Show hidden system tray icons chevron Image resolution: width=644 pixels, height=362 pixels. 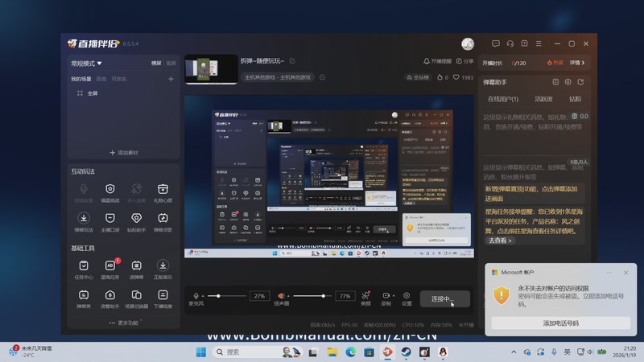click(x=514, y=352)
